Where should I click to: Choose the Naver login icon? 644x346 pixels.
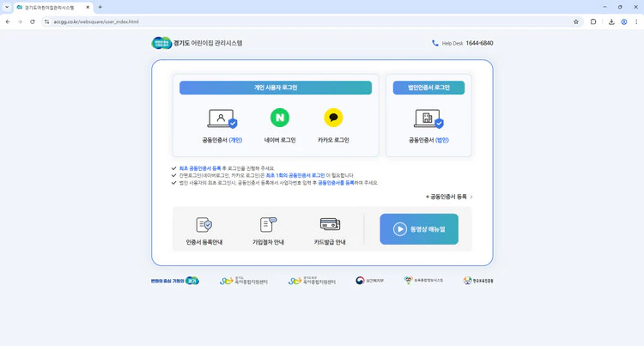[280, 118]
